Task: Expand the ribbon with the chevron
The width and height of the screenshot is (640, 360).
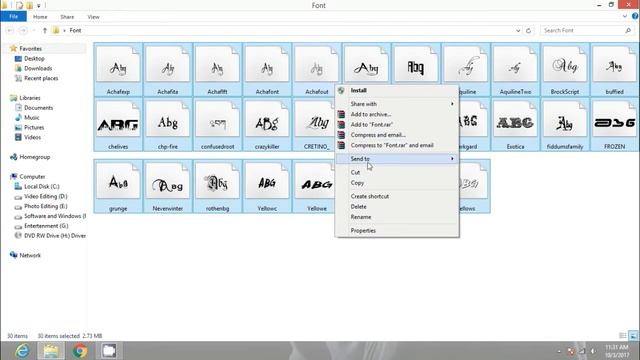Action: [x=624, y=16]
